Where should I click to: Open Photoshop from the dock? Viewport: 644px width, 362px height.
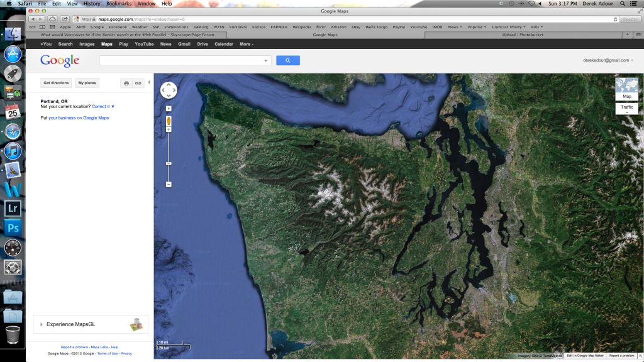coord(13,228)
